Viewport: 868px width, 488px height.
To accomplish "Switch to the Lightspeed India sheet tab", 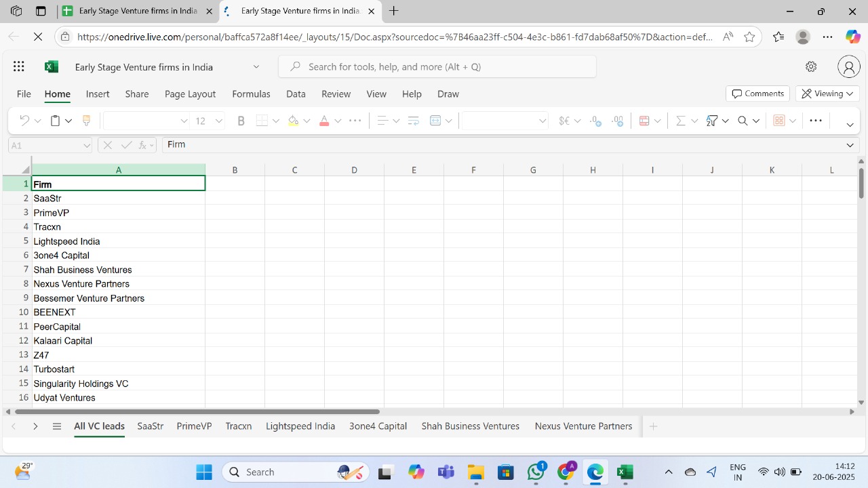I will pos(300,426).
